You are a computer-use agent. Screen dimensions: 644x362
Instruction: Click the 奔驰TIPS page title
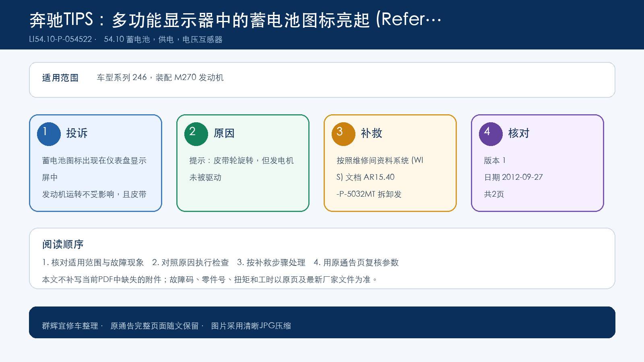tap(236, 20)
